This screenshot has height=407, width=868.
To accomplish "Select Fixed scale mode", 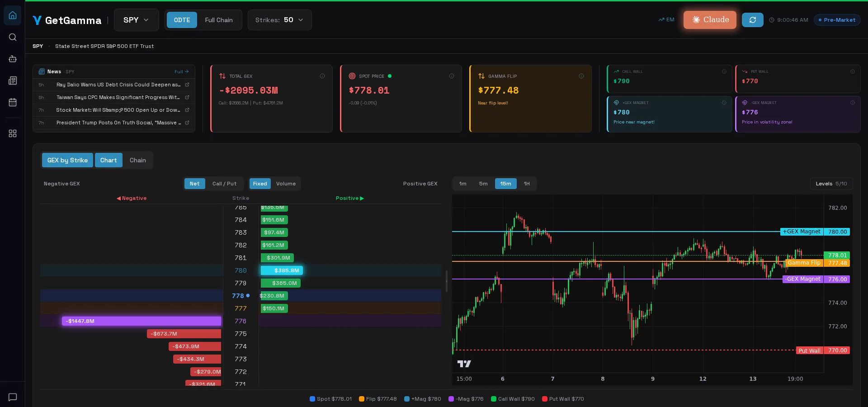I will pyautogui.click(x=260, y=184).
